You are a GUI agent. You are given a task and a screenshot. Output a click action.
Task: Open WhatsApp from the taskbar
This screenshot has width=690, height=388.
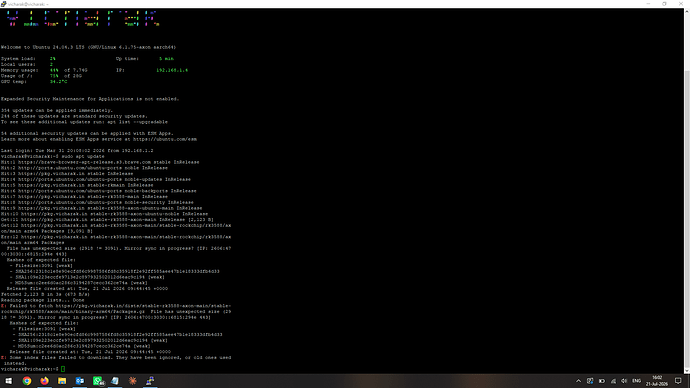coord(98,381)
